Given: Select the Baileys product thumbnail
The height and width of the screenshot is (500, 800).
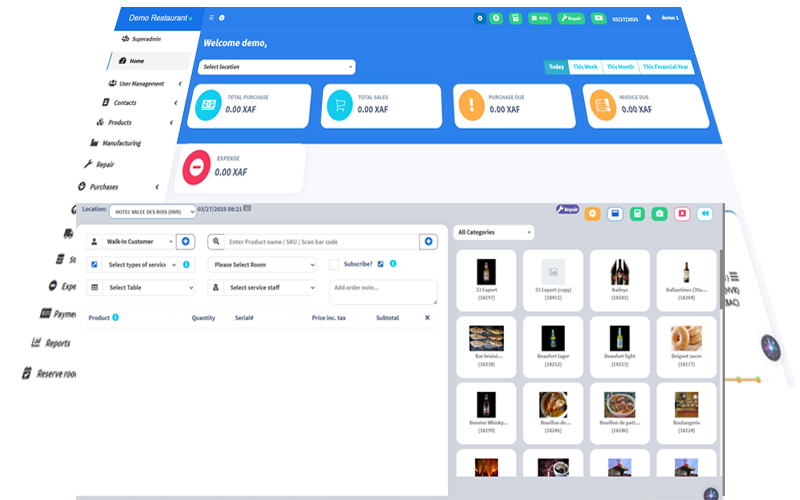Looking at the screenshot, I should [x=619, y=276].
